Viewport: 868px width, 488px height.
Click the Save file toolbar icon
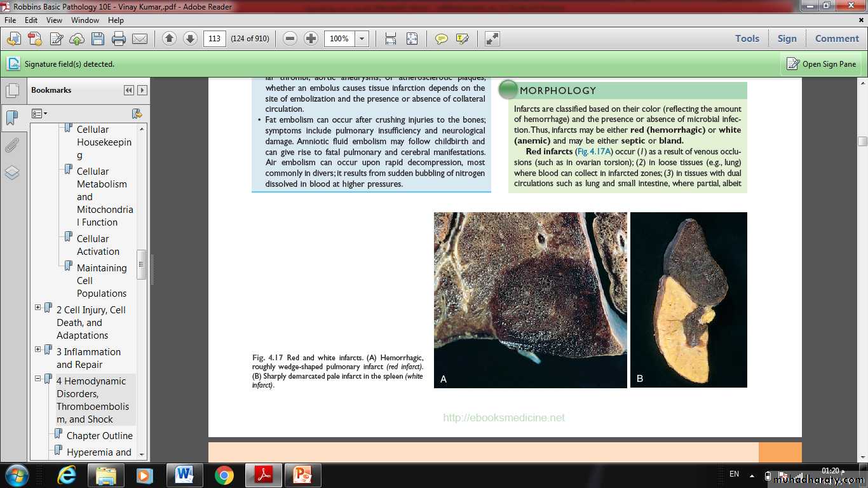click(x=98, y=39)
